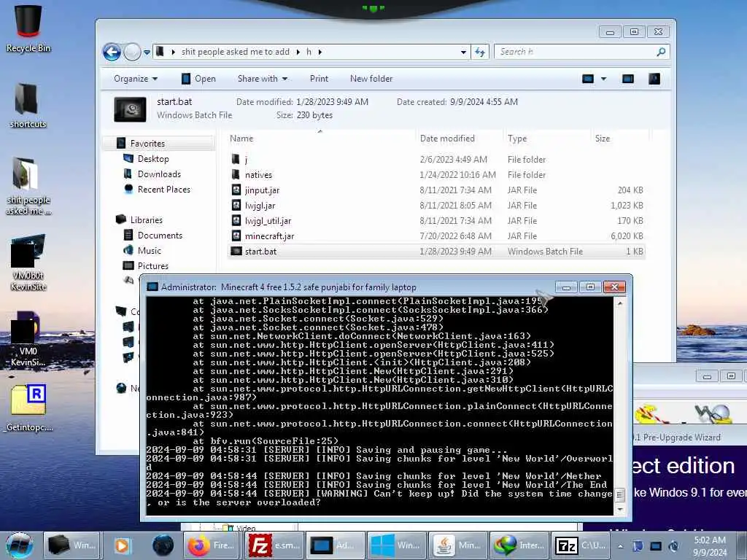Viewport: 747px width, 560px height.
Task: Click the media player taskbar icon
Action: point(122,545)
